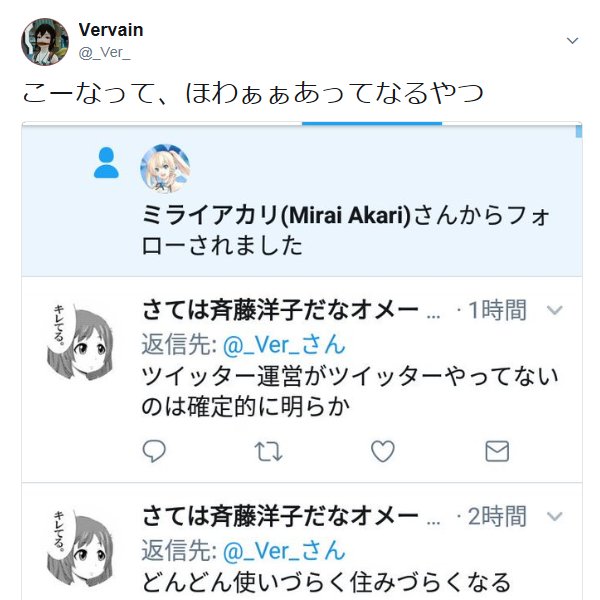The height and width of the screenshot is (600, 600).
Task: Click the Vervain display name
Action: [x=111, y=30]
